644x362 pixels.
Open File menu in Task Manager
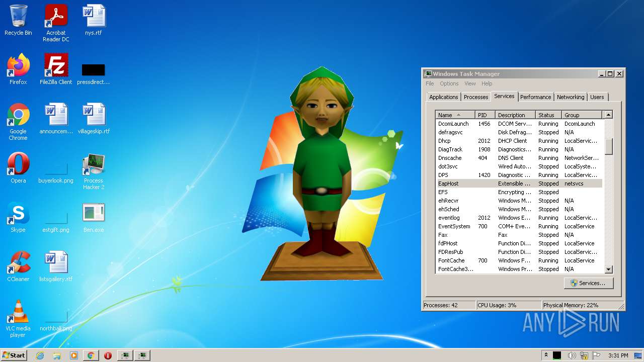[x=430, y=83]
